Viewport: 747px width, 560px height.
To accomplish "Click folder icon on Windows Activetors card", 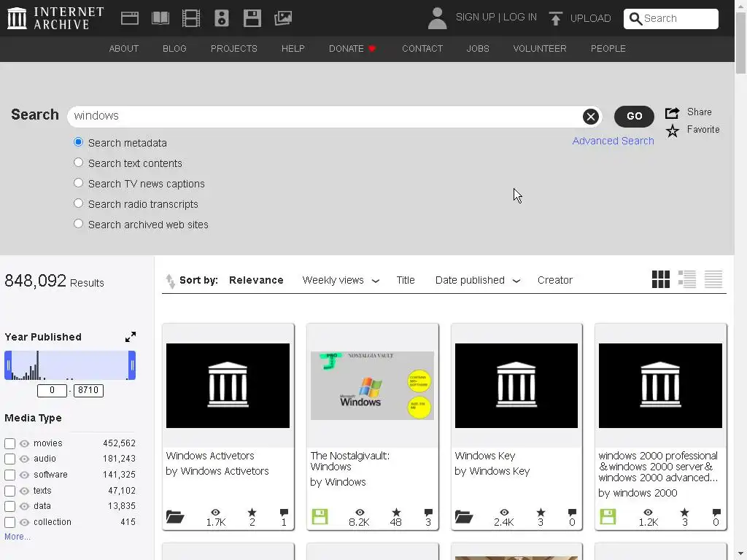I will click(175, 517).
